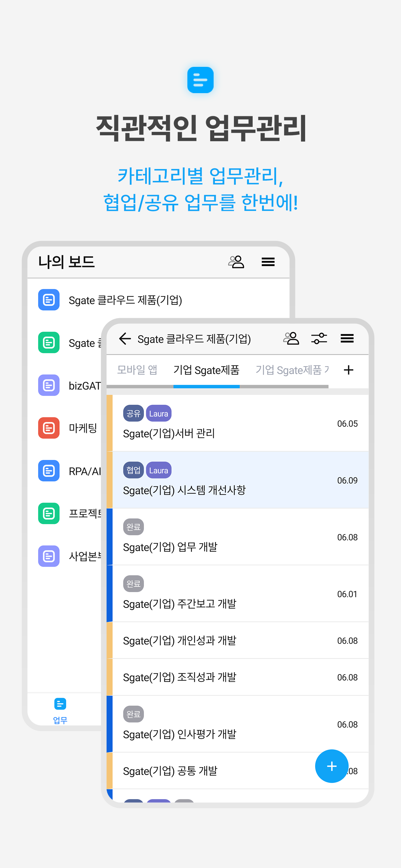
Task: Click 완료 badge on 주간보고 개발 task
Action: [x=133, y=584]
